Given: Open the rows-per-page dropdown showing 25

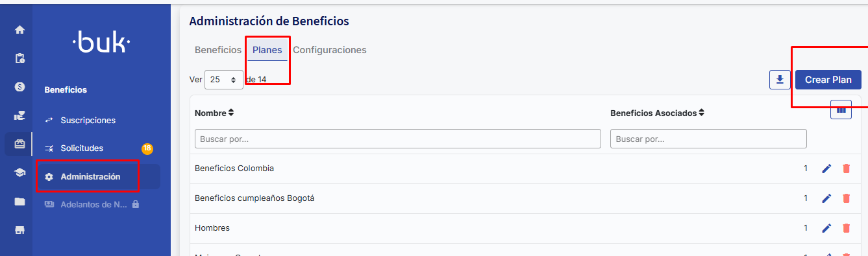Looking at the screenshot, I should click(224, 80).
